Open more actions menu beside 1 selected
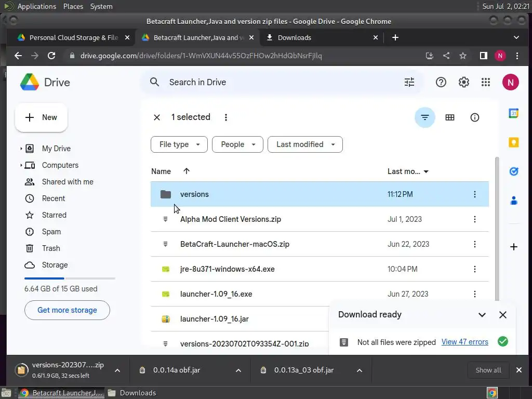Viewport: 532px width, 399px height. [226, 117]
